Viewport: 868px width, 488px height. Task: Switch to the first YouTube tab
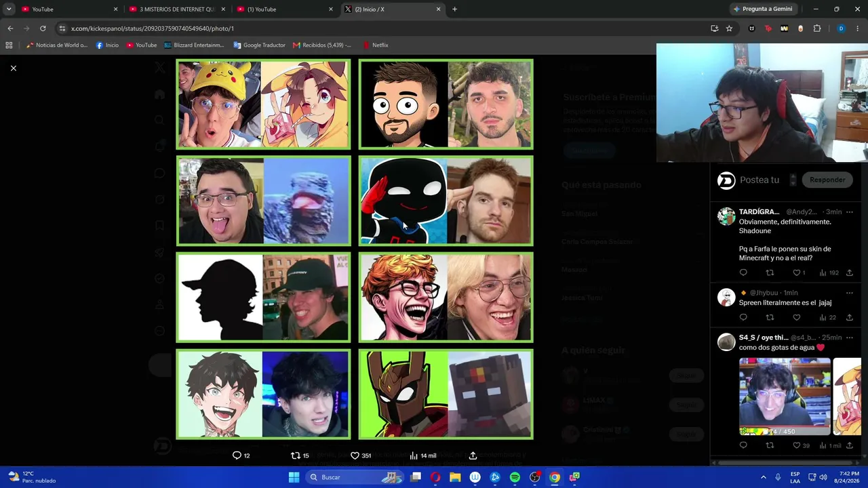pyautogui.click(x=68, y=9)
